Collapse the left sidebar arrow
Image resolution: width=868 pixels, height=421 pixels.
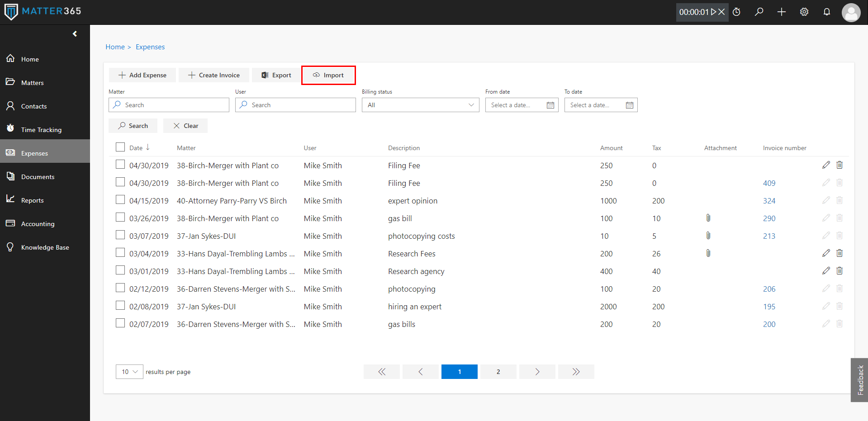(x=75, y=34)
